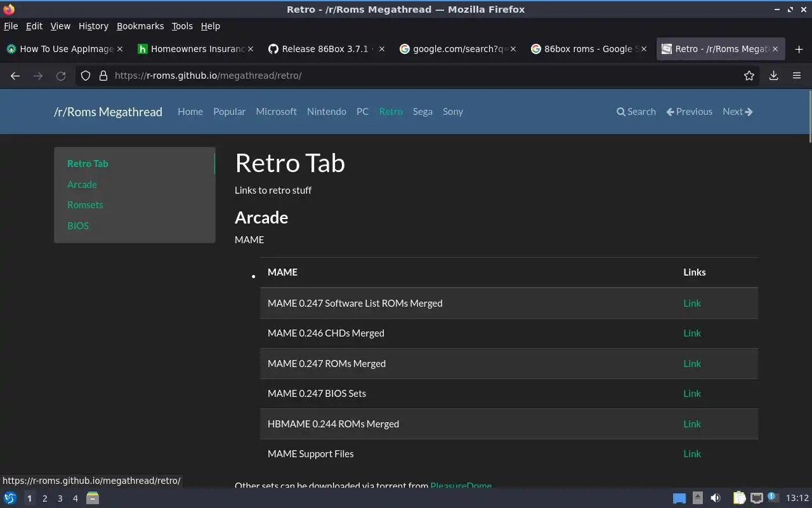This screenshot has height=508, width=812.
Task: Open the Help menu
Action: [x=211, y=26]
